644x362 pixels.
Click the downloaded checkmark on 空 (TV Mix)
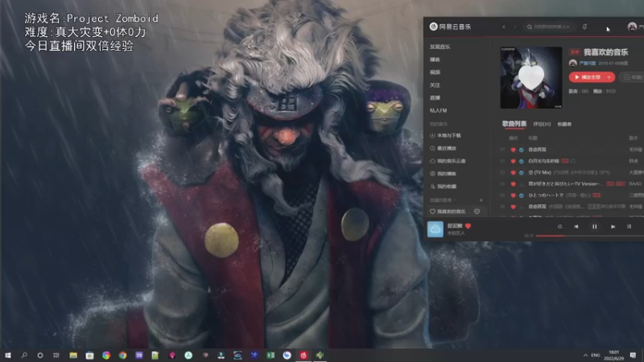tap(521, 173)
